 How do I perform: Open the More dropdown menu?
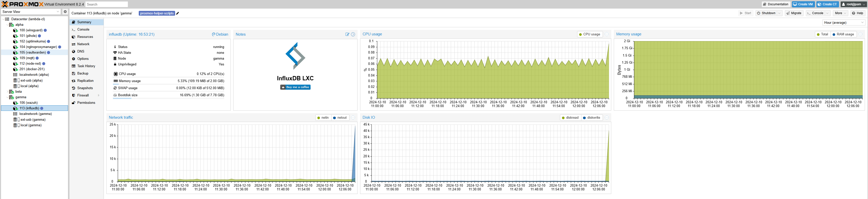[840, 13]
